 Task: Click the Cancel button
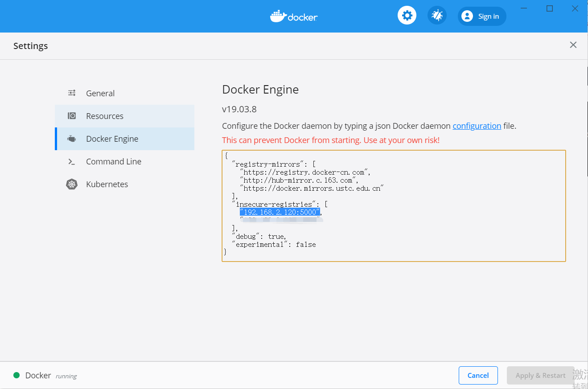pyautogui.click(x=478, y=375)
